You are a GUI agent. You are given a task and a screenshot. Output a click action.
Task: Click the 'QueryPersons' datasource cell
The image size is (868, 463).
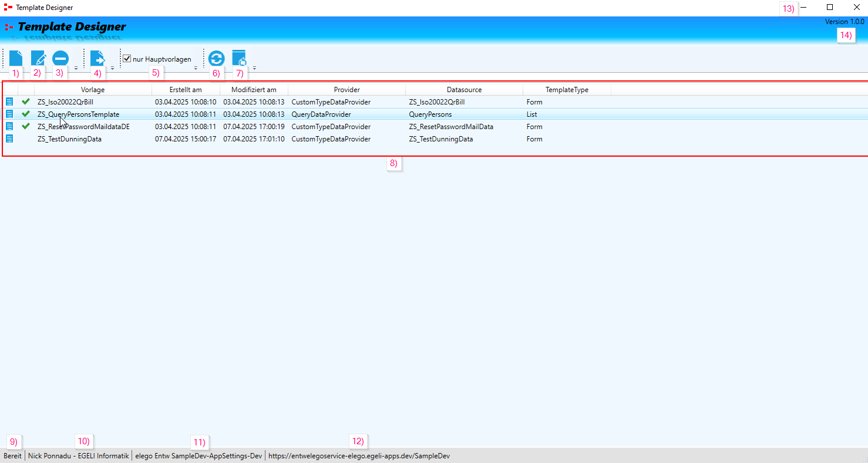(x=430, y=114)
